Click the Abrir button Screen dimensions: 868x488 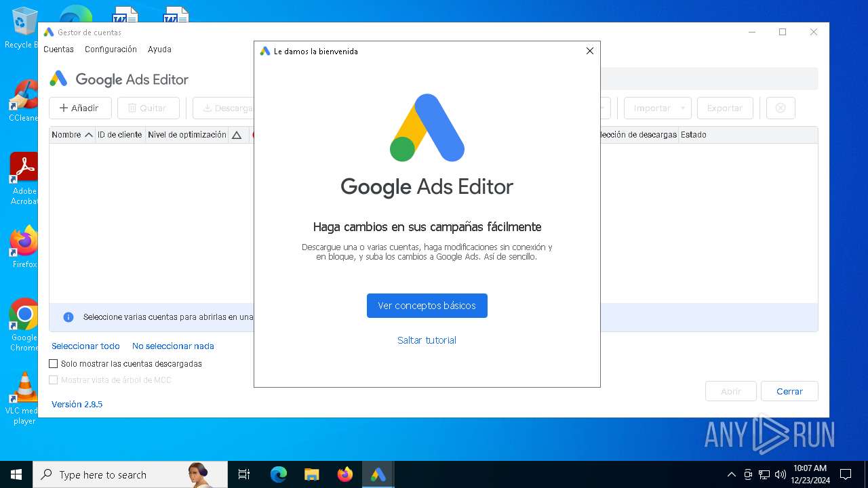[x=731, y=391]
